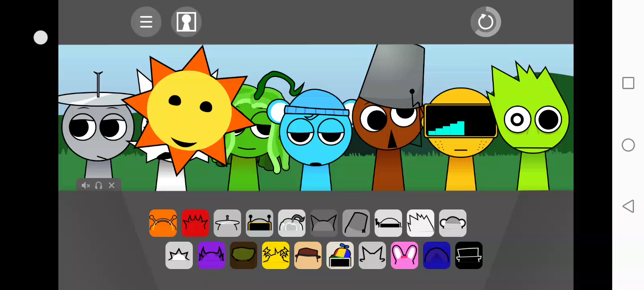Pick the propeller beanie hat icon
The image size is (644, 290).
[340, 255]
